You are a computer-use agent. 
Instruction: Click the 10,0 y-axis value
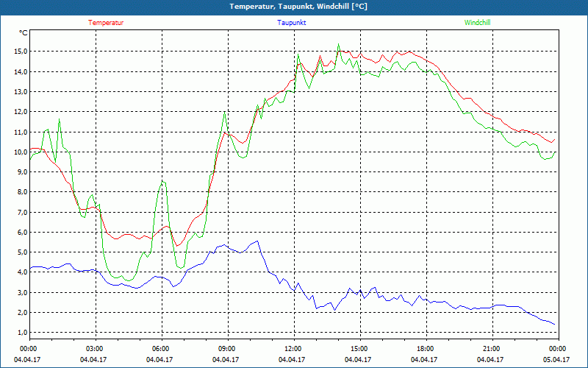tap(21, 152)
